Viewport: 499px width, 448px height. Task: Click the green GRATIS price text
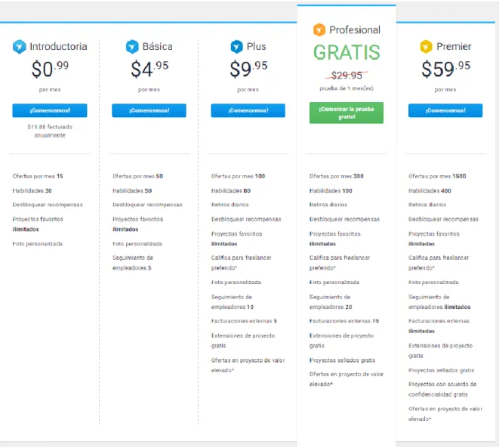click(x=347, y=52)
